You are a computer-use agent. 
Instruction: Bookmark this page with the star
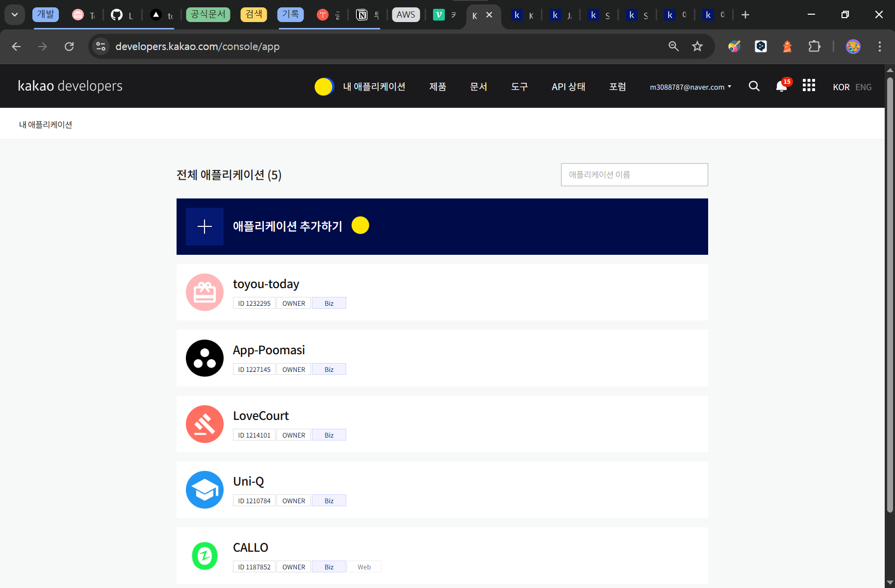point(697,47)
